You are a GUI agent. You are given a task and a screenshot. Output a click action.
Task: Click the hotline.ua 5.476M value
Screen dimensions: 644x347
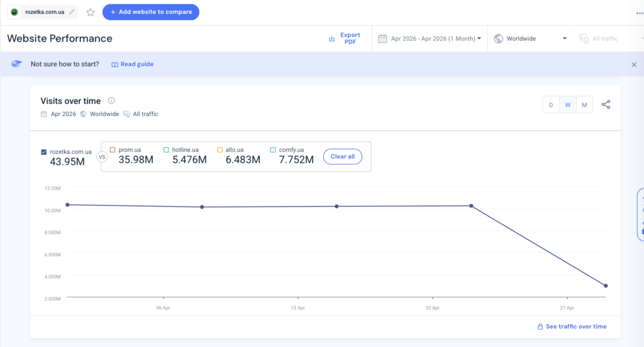[x=189, y=160]
